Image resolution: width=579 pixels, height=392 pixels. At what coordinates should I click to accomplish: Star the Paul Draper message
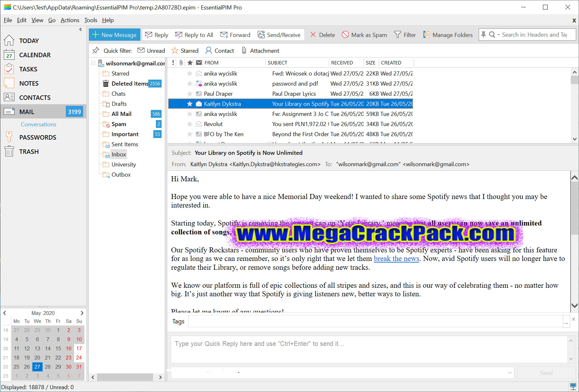[x=190, y=94]
